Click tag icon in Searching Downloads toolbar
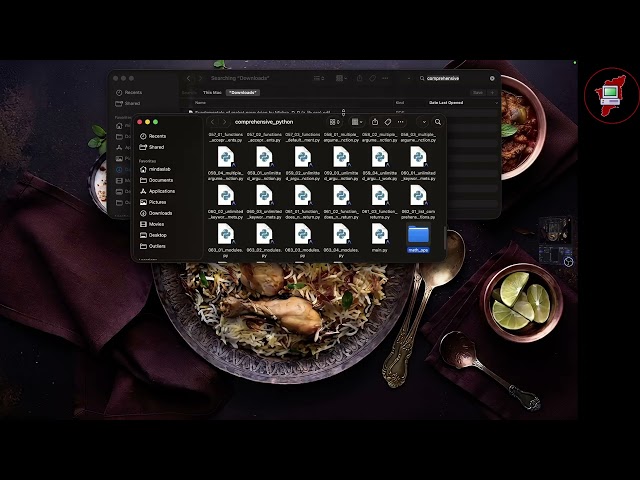This screenshot has height=480, width=640. [x=372, y=78]
